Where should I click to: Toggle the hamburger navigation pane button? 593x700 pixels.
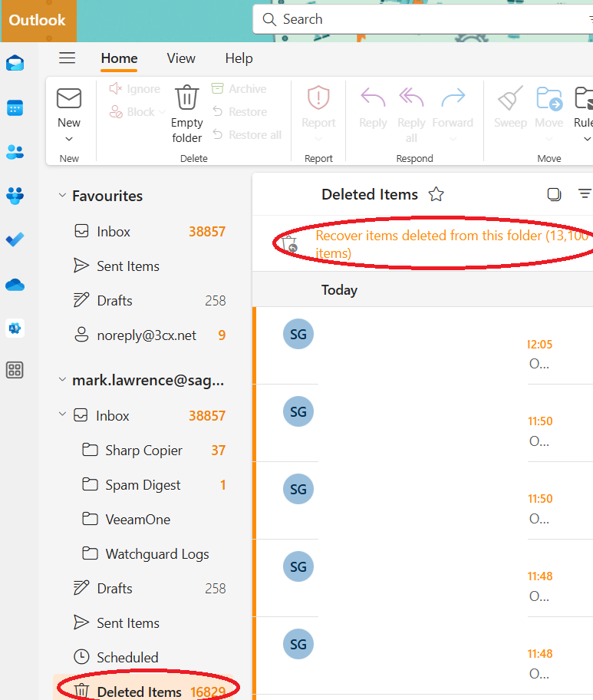click(x=68, y=58)
